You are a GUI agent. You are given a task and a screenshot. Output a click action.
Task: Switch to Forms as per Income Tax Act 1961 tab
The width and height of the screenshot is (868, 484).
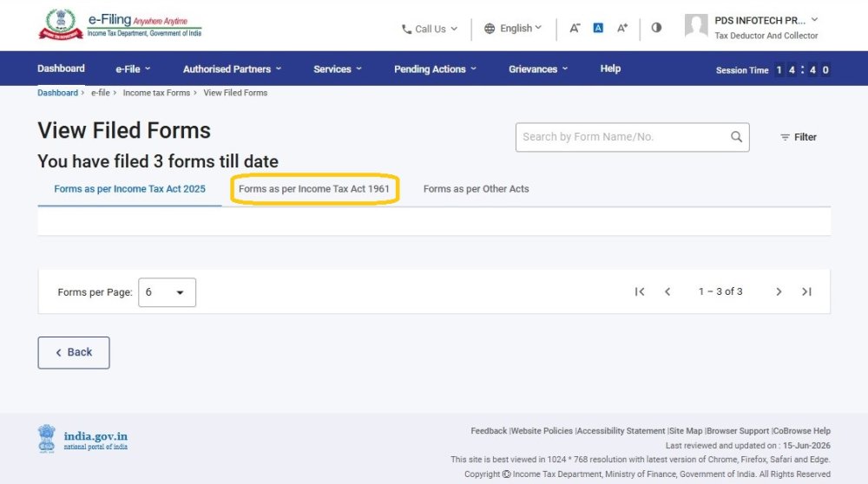click(x=314, y=189)
